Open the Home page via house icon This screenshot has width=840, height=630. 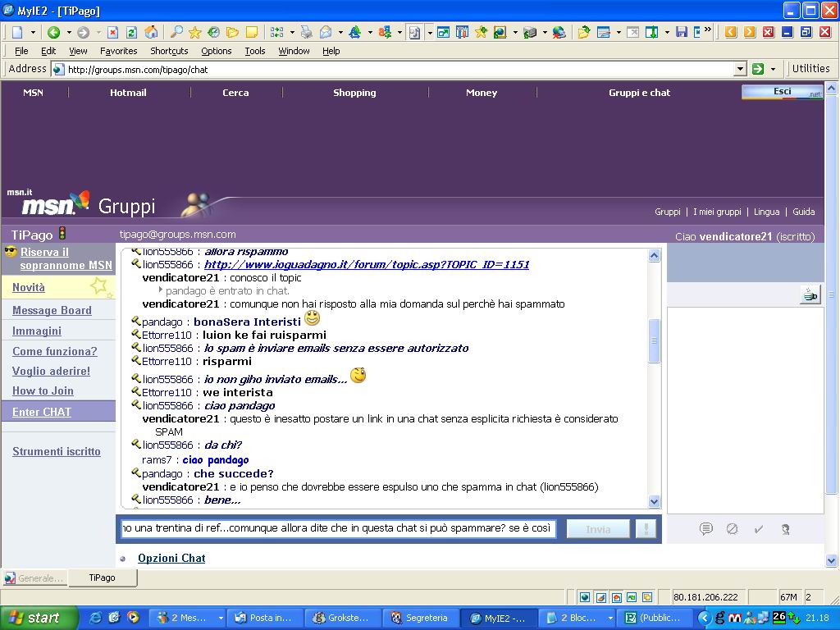coord(152,32)
